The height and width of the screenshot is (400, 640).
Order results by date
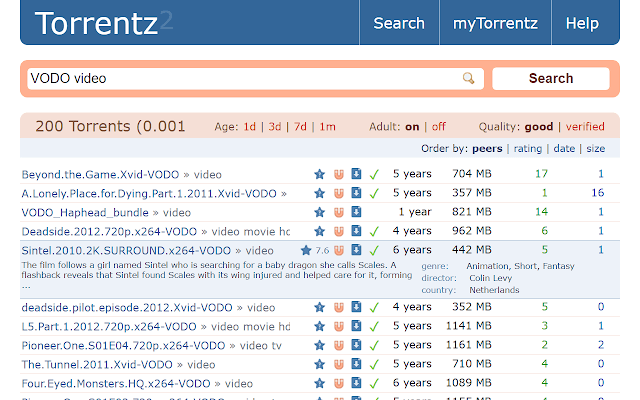[564, 149]
